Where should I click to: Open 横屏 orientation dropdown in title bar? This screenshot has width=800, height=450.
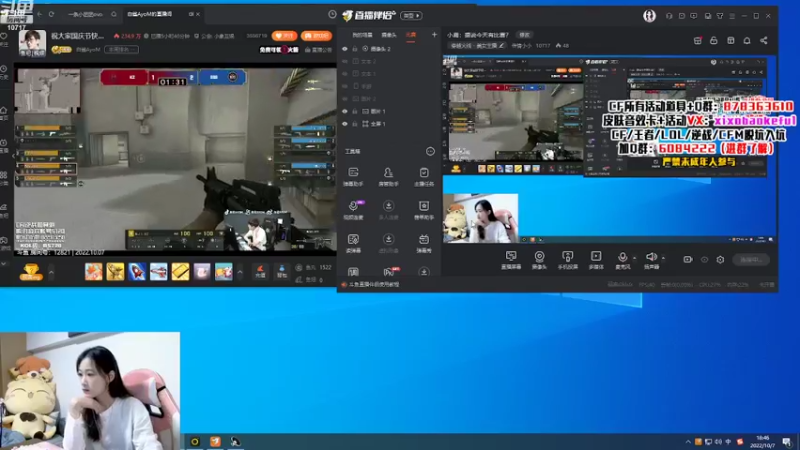coord(411,16)
